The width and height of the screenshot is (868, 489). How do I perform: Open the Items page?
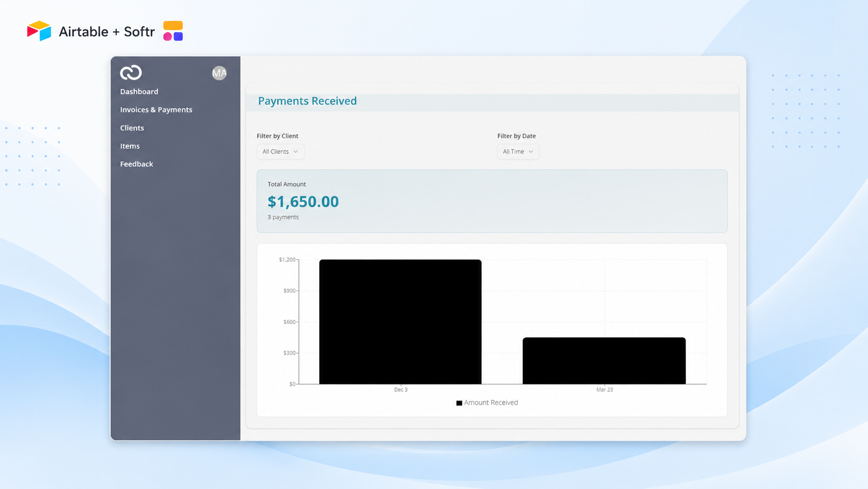pos(130,146)
